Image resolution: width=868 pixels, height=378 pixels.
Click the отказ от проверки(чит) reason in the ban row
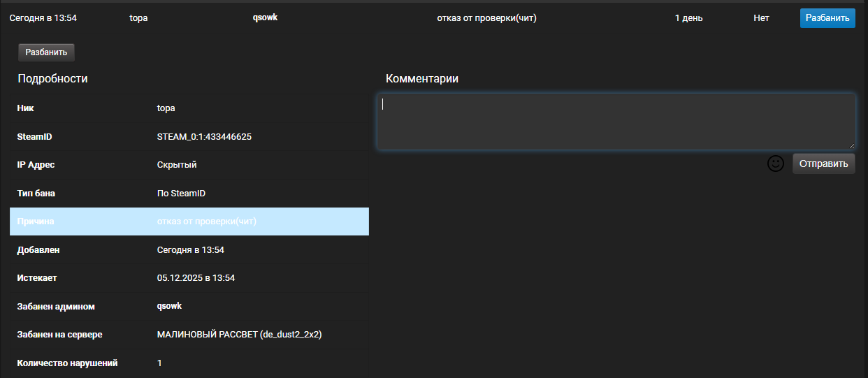tap(486, 18)
